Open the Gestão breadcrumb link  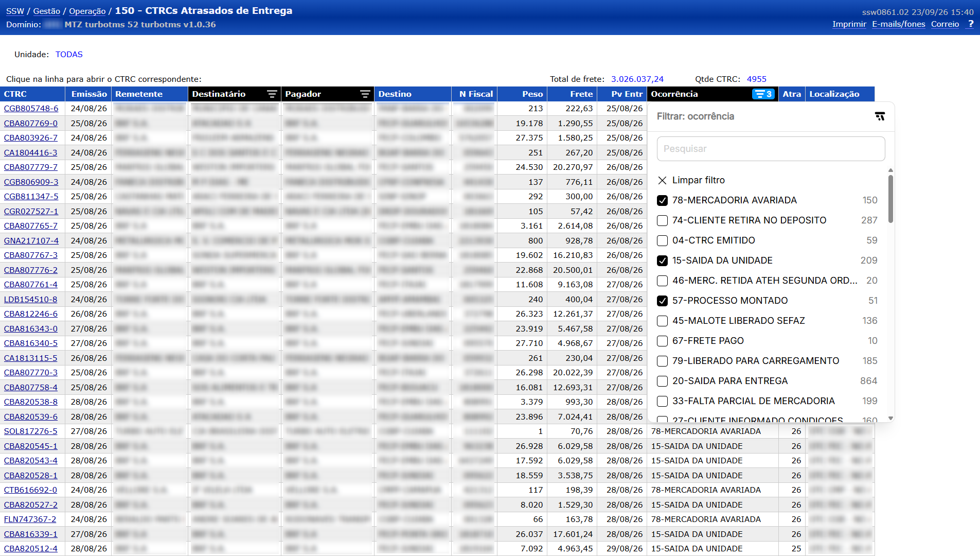[x=47, y=11]
